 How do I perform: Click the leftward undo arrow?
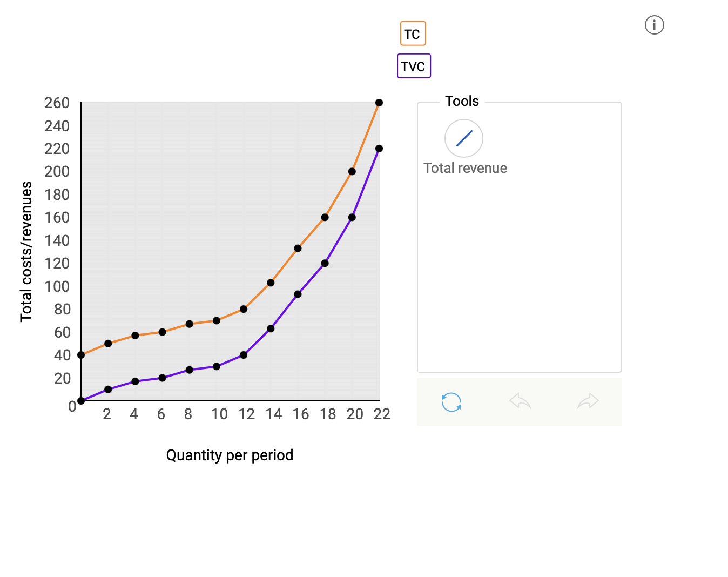click(519, 401)
